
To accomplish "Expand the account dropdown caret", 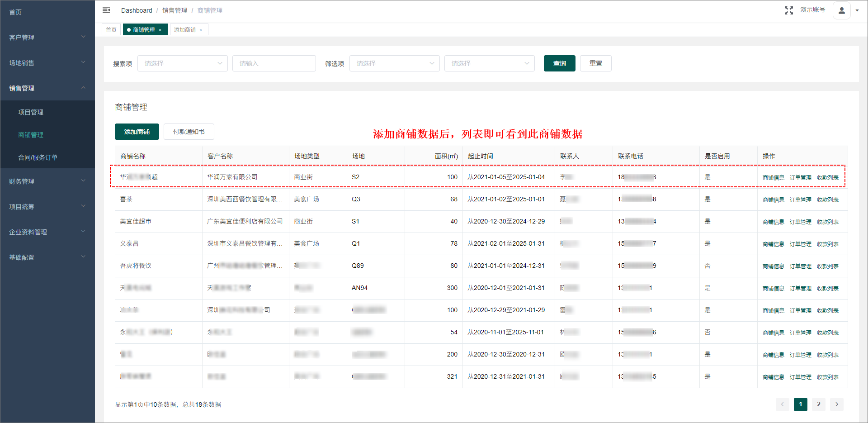I will tap(857, 10).
